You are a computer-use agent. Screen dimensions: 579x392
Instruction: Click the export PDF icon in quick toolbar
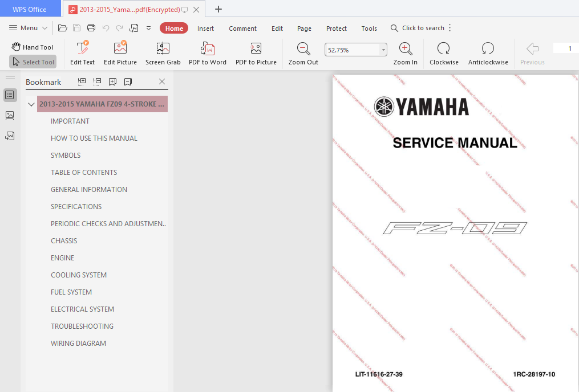point(133,28)
